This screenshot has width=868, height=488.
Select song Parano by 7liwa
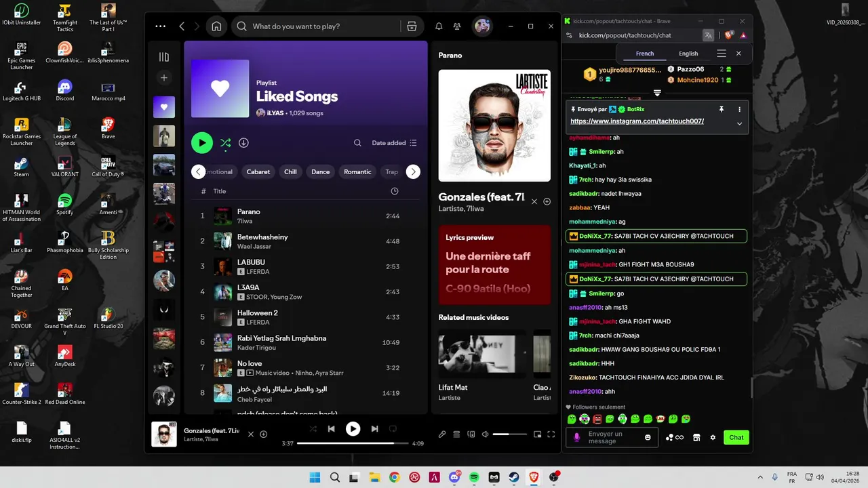click(307, 216)
